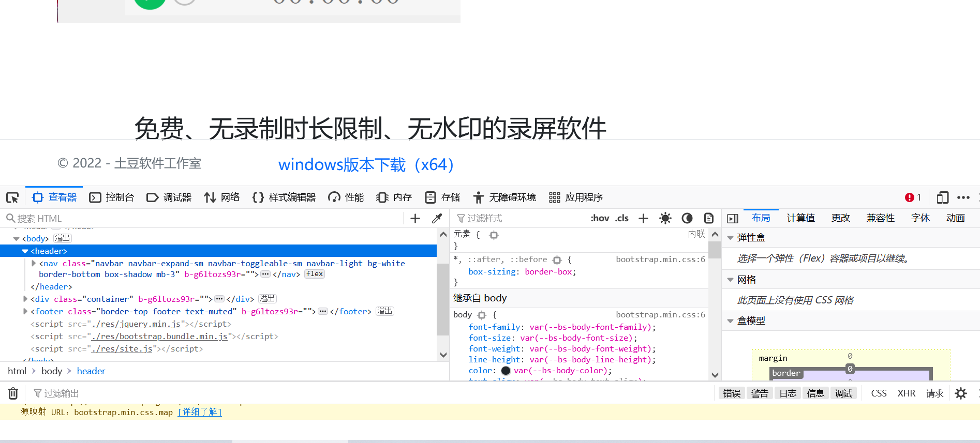
Task: Activate the element picker tool
Action: [x=12, y=197]
